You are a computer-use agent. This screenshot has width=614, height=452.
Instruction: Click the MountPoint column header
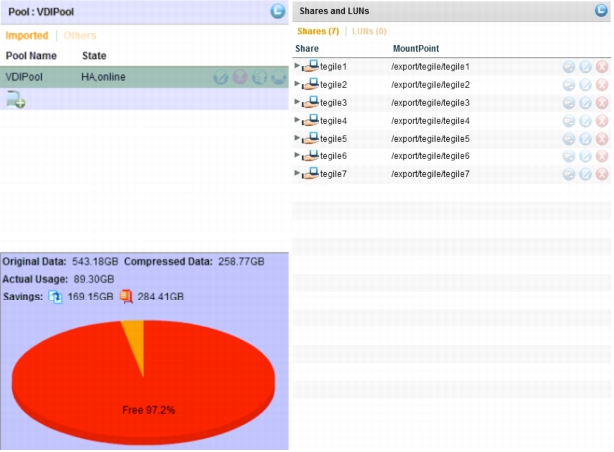pos(416,49)
